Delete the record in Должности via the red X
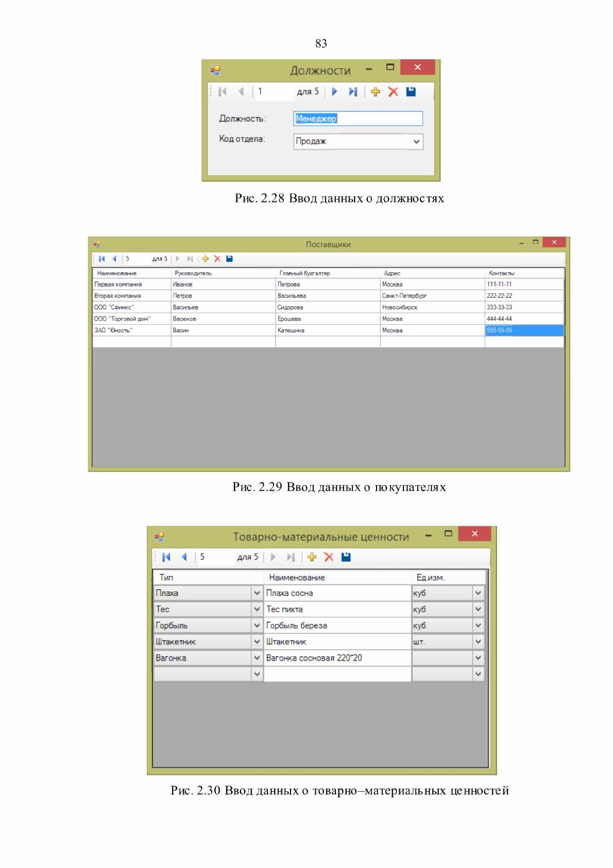Viewport: 613px width, 868px height. point(393,92)
